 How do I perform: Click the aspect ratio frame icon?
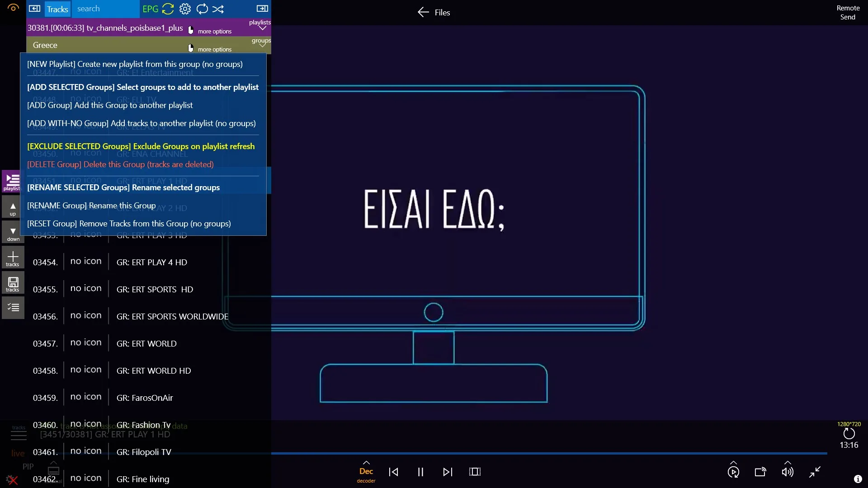coord(475,472)
